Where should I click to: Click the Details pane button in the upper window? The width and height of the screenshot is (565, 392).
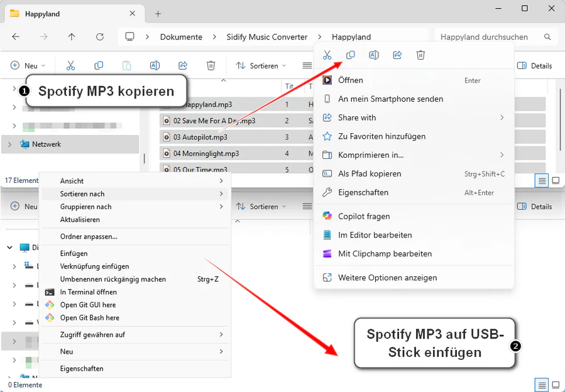[534, 65]
